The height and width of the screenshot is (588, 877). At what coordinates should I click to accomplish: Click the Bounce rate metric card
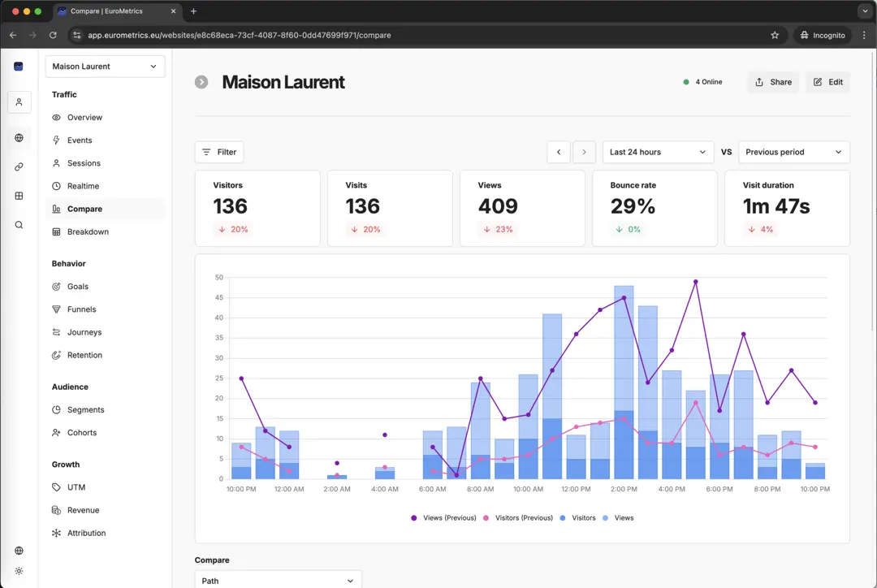655,208
